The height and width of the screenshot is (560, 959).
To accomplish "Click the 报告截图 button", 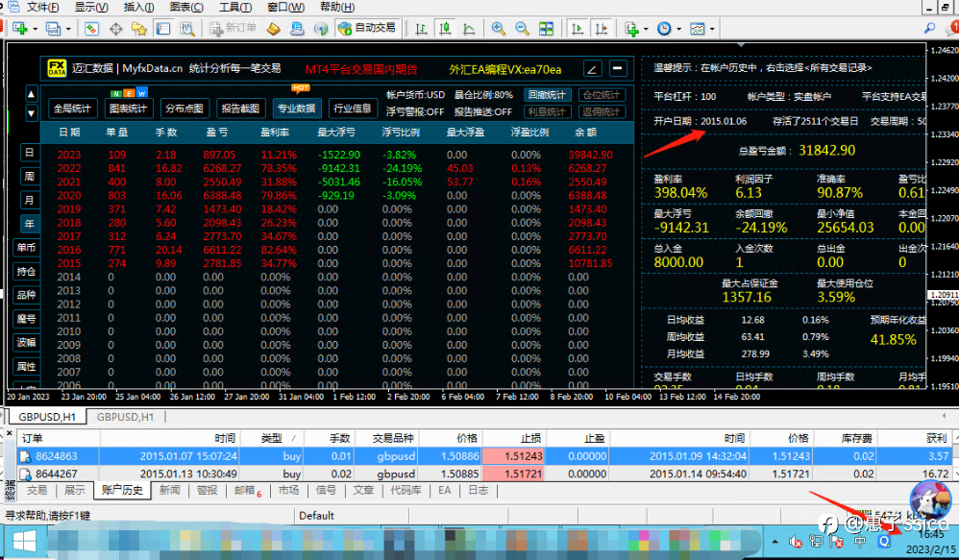I will 240,109.
